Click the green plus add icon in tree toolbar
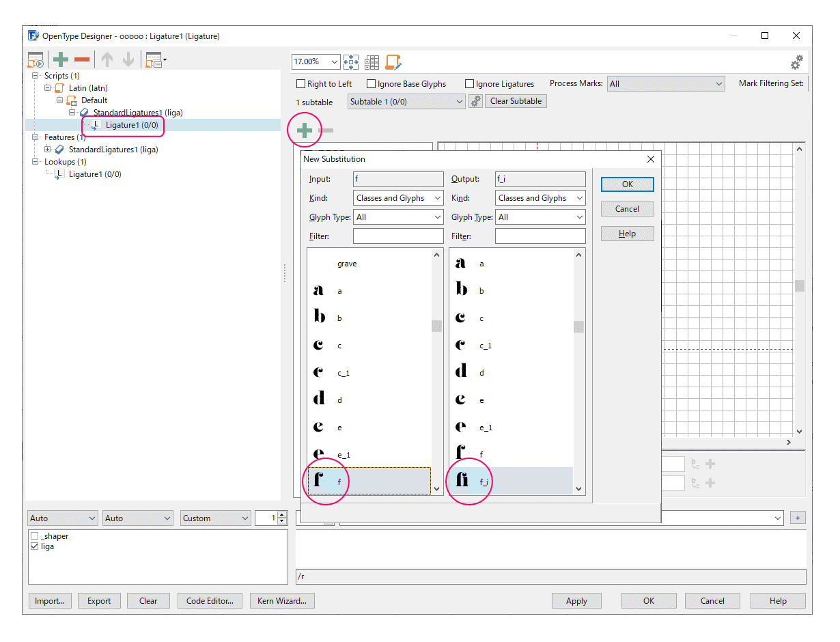The width and height of the screenshot is (840, 642). click(x=61, y=60)
